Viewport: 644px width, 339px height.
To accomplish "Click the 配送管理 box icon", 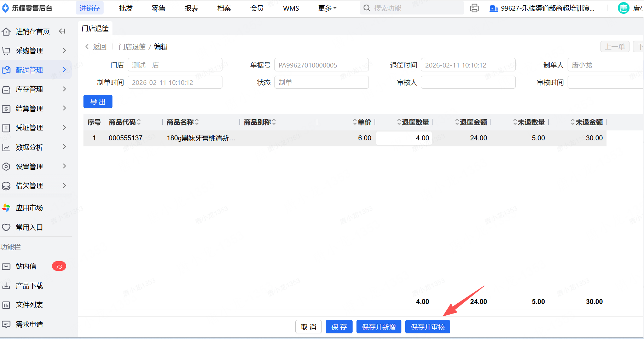I will (6, 70).
